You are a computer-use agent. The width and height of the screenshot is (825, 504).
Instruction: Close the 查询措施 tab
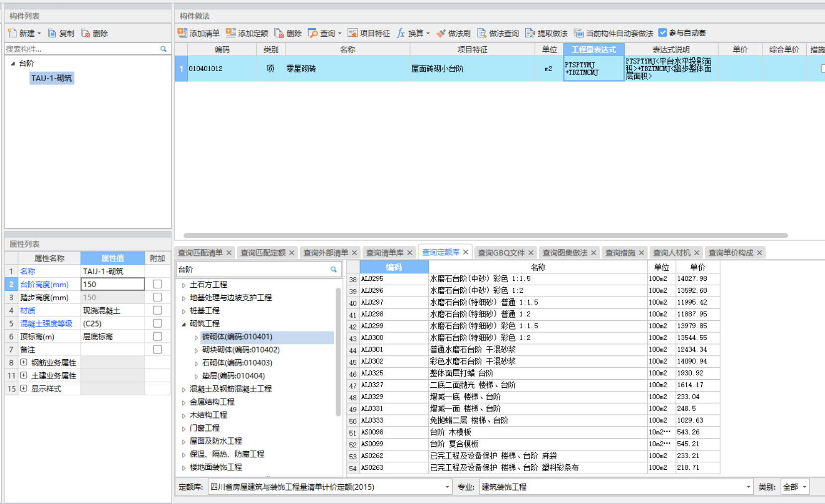pos(641,252)
